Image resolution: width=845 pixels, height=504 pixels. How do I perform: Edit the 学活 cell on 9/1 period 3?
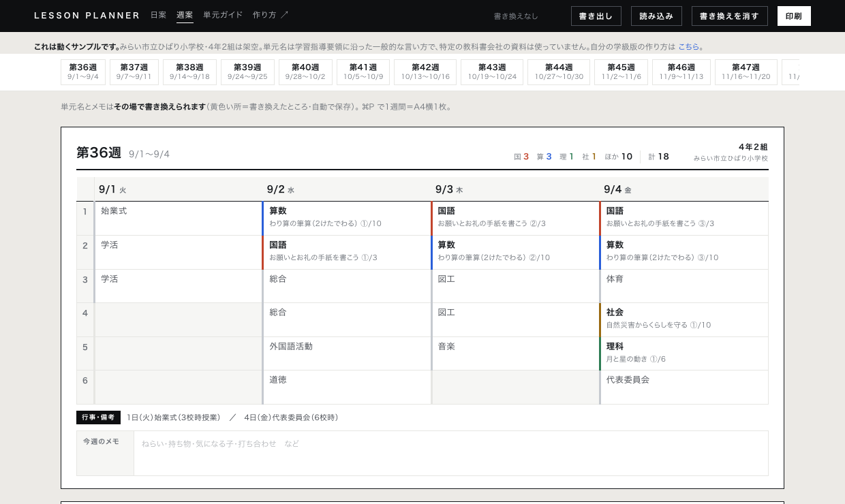pos(178,286)
